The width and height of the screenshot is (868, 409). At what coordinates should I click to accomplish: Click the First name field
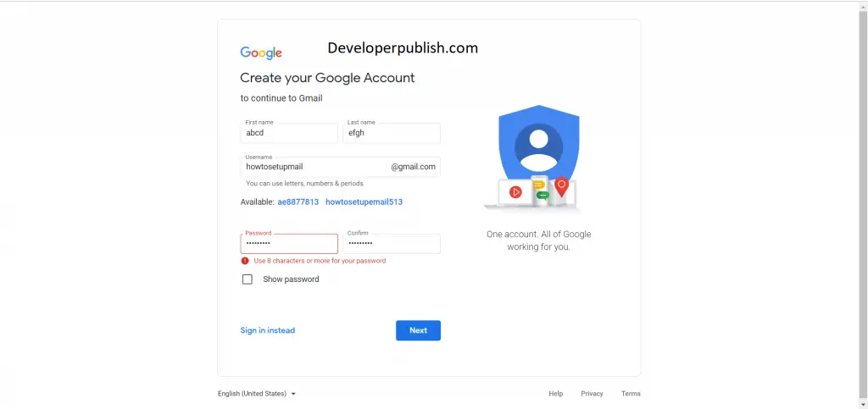(289, 133)
